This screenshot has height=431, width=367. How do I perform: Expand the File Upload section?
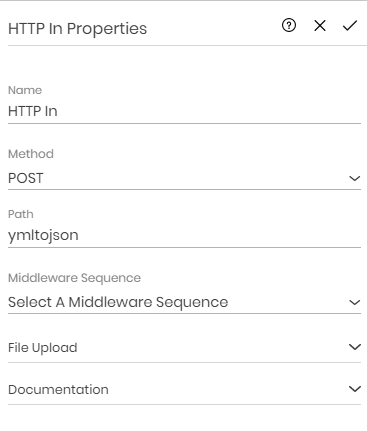point(184,347)
